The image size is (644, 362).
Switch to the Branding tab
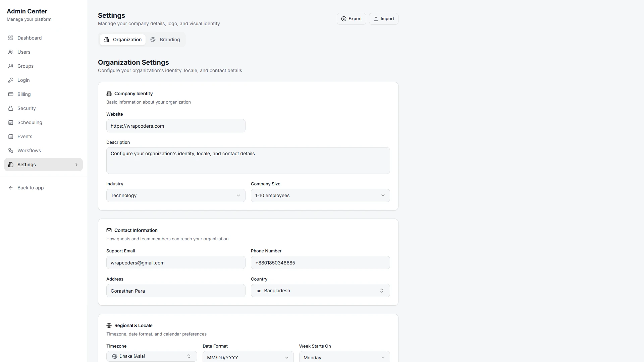pos(165,40)
